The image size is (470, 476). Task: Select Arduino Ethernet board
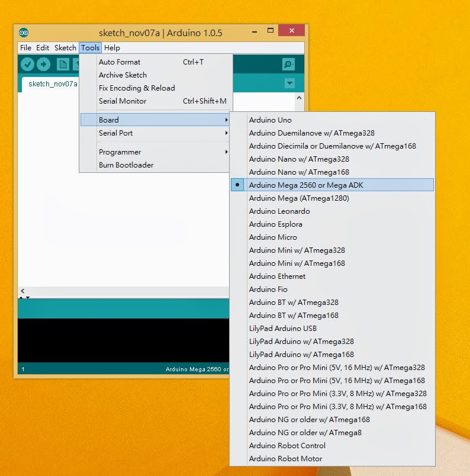click(x=332, y=276)
